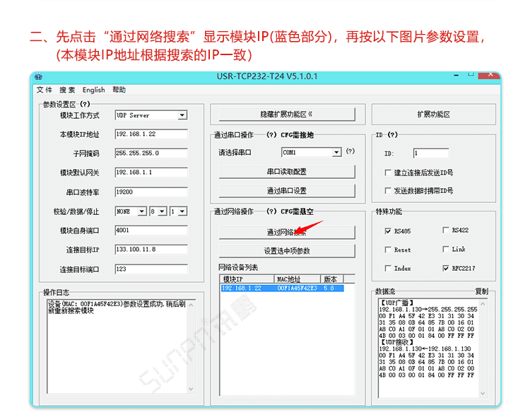This screenshot has height=420, width=530.
Task: Open the 帮助 menu
Action: pos(119,90)
